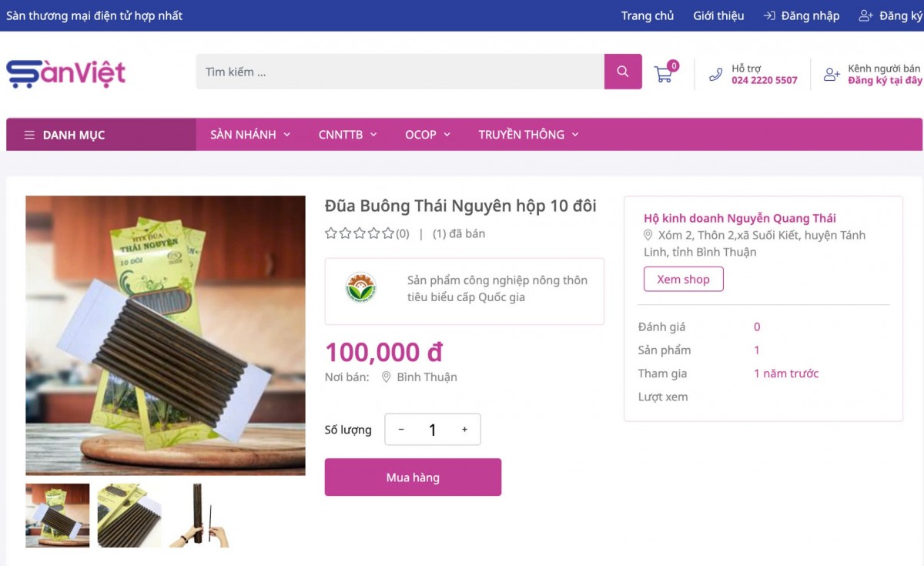Screen dimensions: 924x566
Task: Click the SànViệt logo
Action: (x=65, y=73)
